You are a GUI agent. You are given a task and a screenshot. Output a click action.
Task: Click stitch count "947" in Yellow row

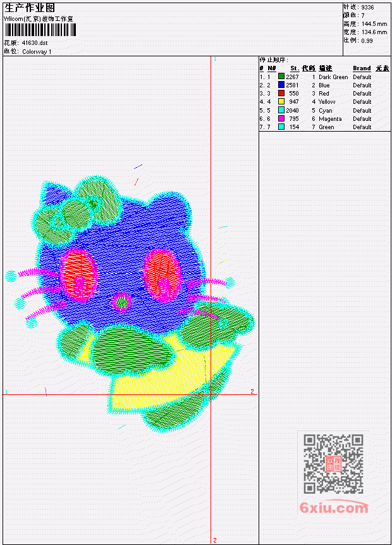coord(294,102)
